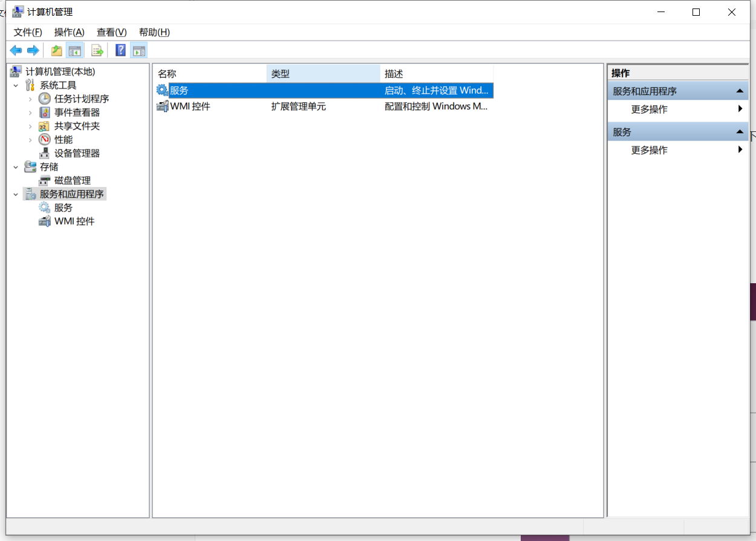Click the WMI 控件 icon in left tree
The image size is (756, 541).
[45, 221]
